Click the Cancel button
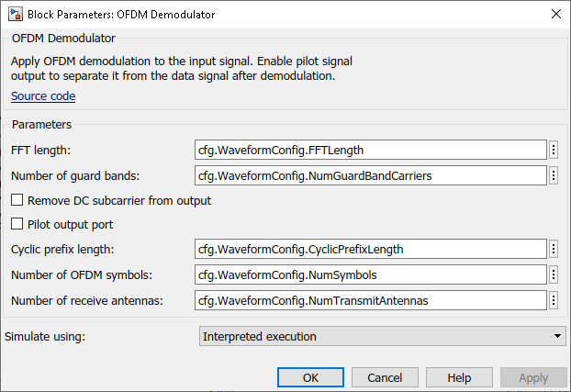This screenshot has width=571, height=392. point(385,377)
